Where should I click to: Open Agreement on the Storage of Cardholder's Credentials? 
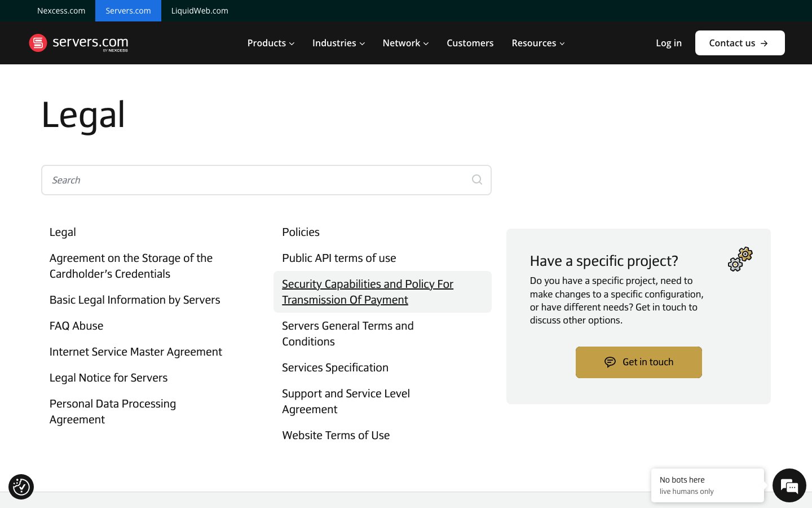coord(131,266)
